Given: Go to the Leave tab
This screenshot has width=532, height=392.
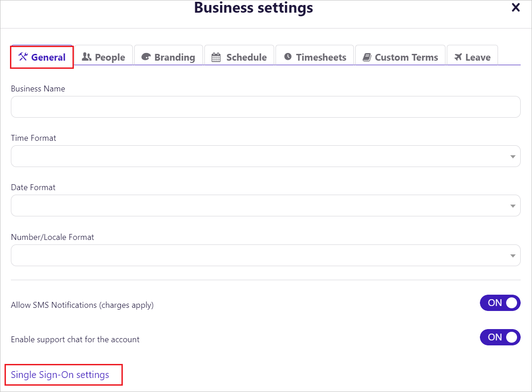Looking at the screenshot, I should pyautogui.click(x=473, y=57).
